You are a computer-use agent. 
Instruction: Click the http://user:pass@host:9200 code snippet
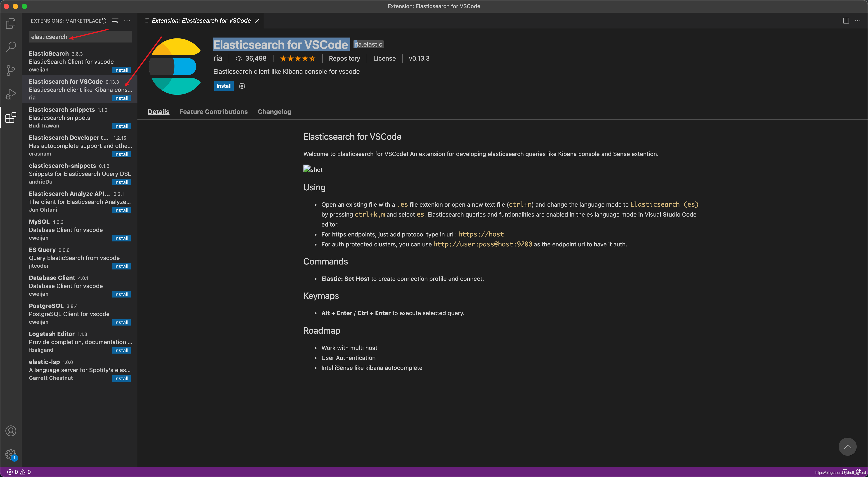coord(483,244)
